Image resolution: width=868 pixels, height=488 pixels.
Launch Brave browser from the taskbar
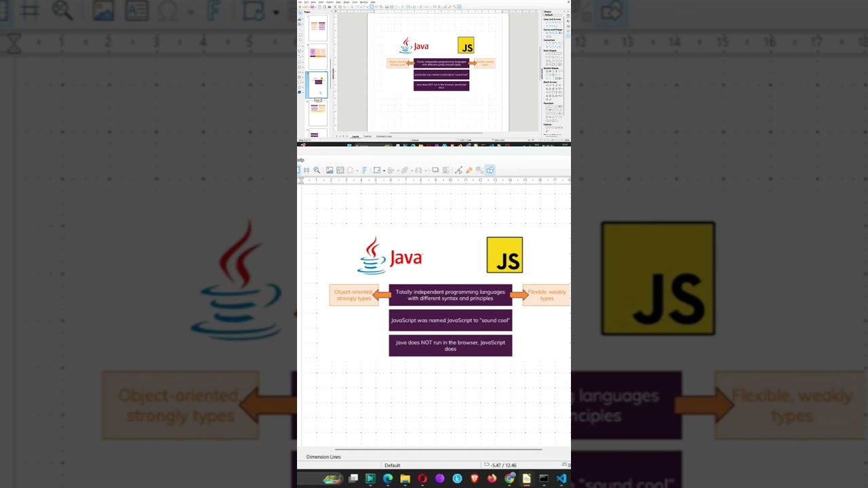pos(475,479)
